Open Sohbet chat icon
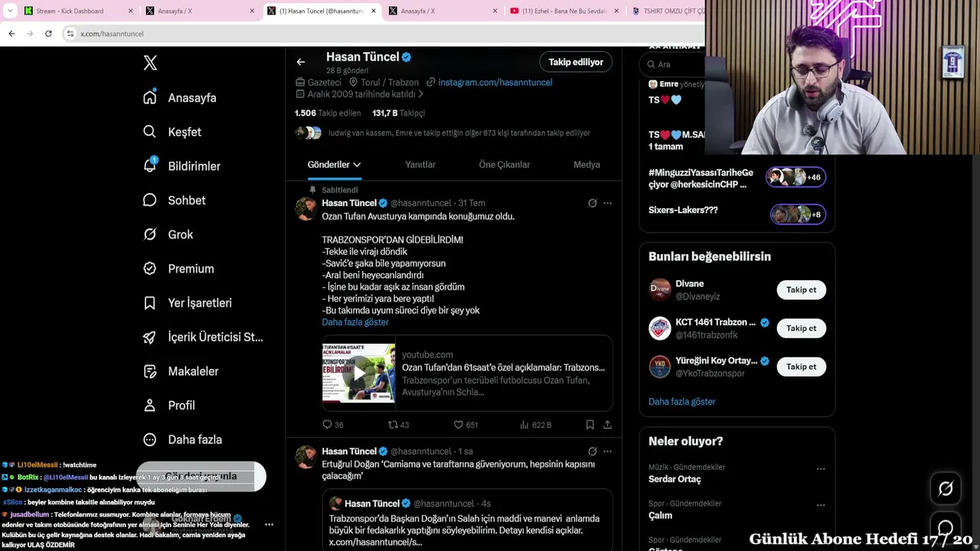The image size is (980, 551). click(x=150, y=200)
